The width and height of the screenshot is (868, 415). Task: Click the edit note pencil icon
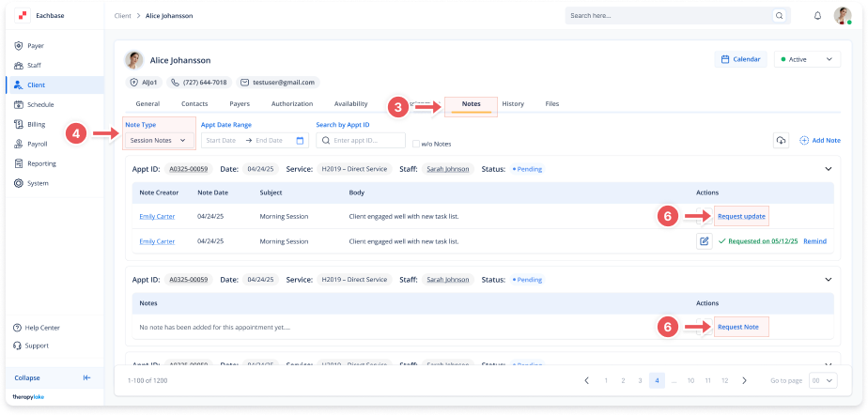tap(704, 241)
